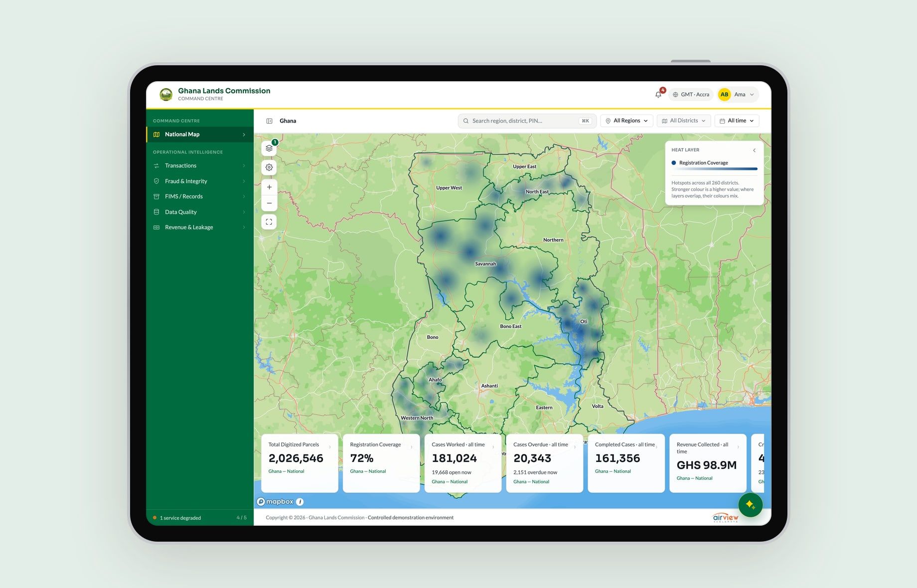Open the Completed Cases card
This screenshot has width=917, height=588.
pyautogui.click(x=626, y=463)
